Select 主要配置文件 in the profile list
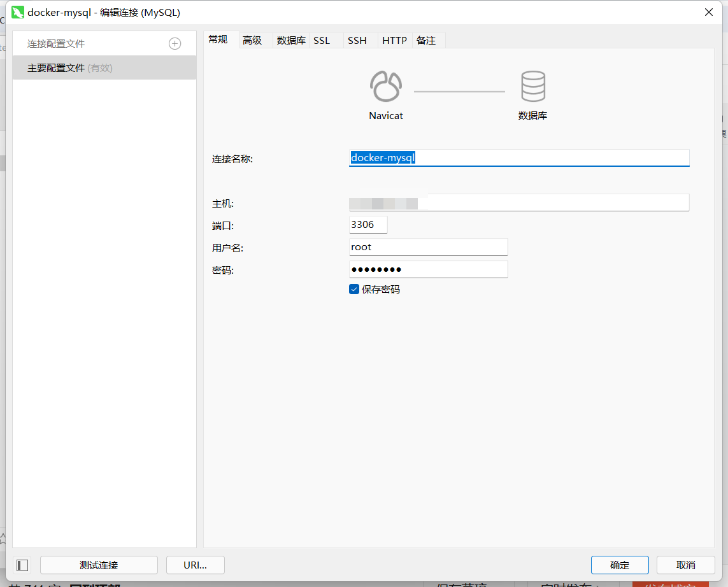 click(104, 67)
